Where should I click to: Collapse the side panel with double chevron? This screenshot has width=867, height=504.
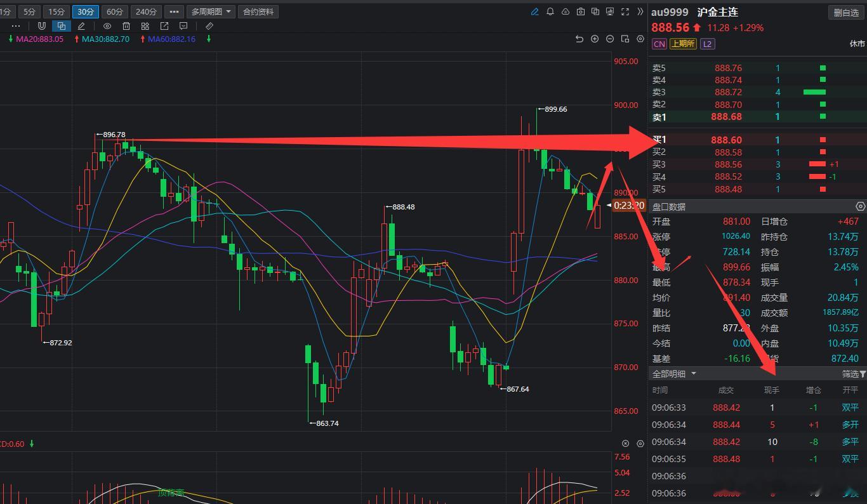click(x=639, y=11)
